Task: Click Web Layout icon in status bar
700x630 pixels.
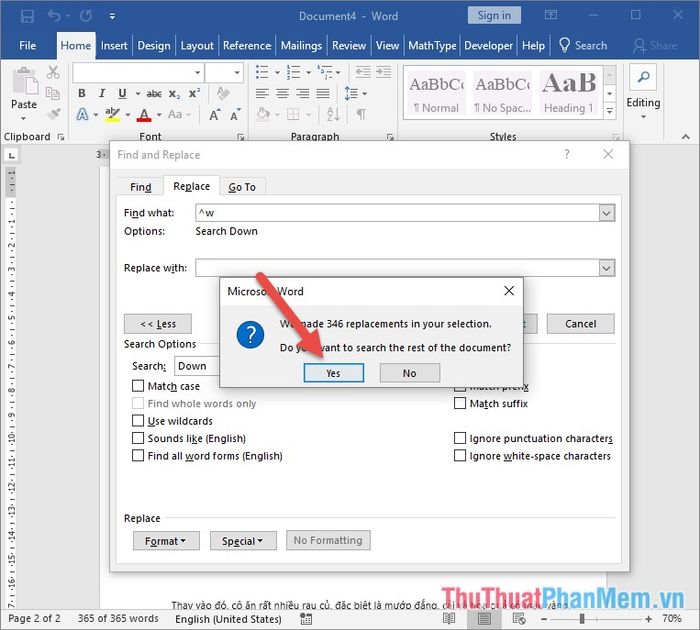Action: tap(519, 619)
